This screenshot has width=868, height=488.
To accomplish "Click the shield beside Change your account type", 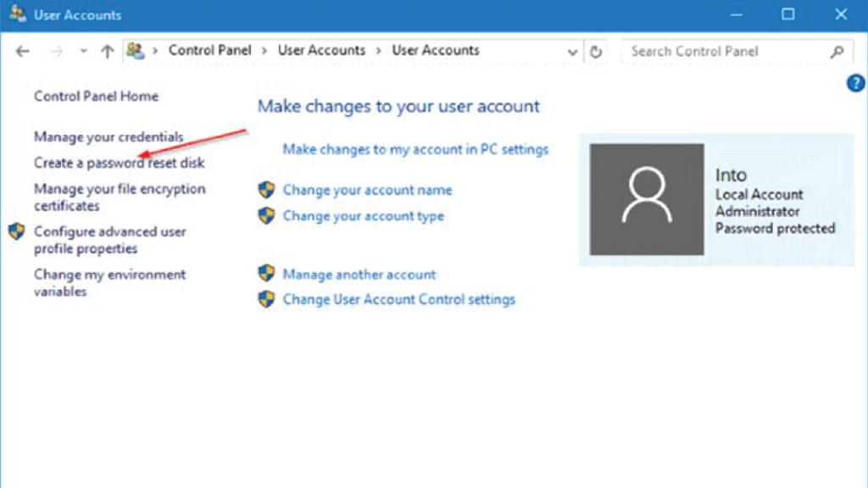I will [x=267, y=216].
